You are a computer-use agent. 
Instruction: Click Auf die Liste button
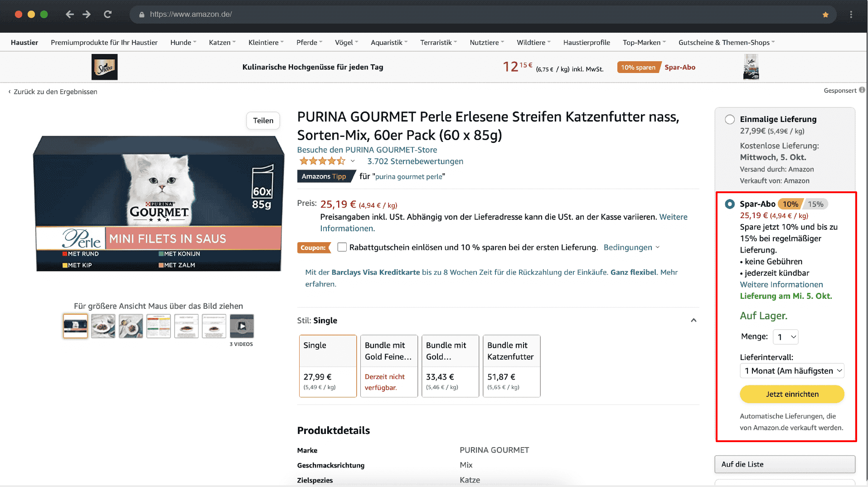785,464
